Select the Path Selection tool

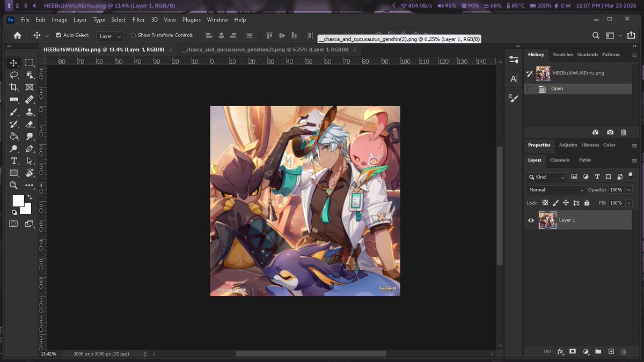[30, 161]
